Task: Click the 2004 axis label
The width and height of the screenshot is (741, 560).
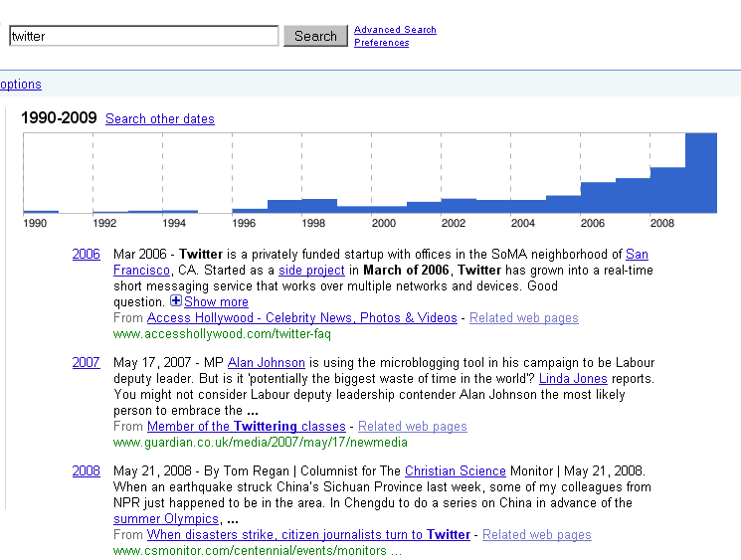Action: 522,223
